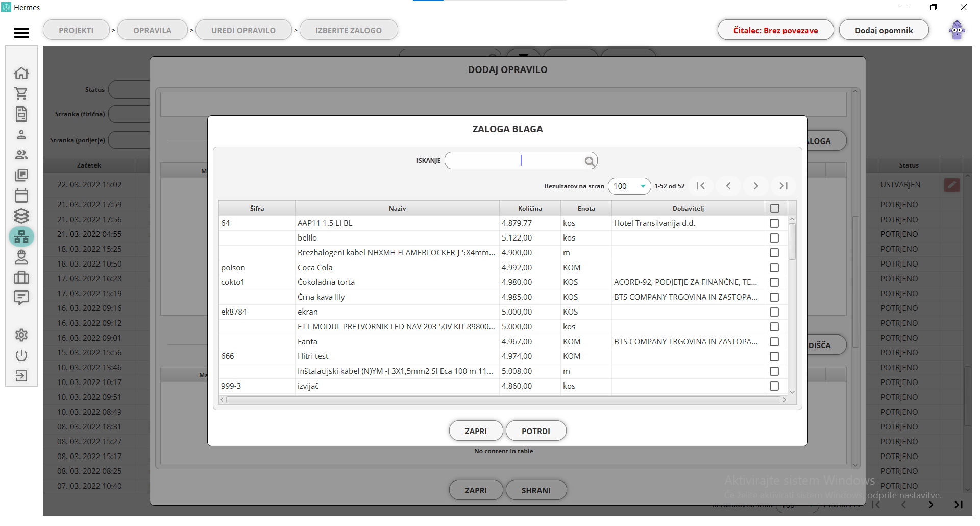Check the box for ekran row
This screenshot has height=526, width=980.
click(774, 312)
